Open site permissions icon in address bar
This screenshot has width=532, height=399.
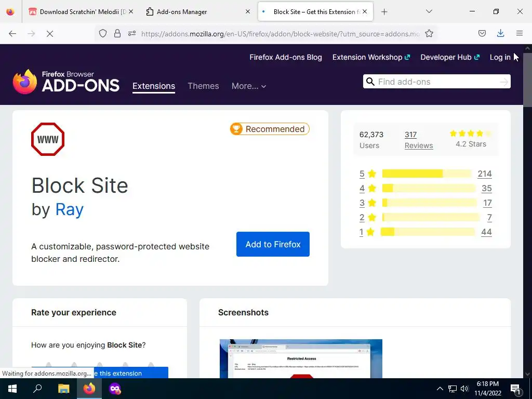pos(132,33)
